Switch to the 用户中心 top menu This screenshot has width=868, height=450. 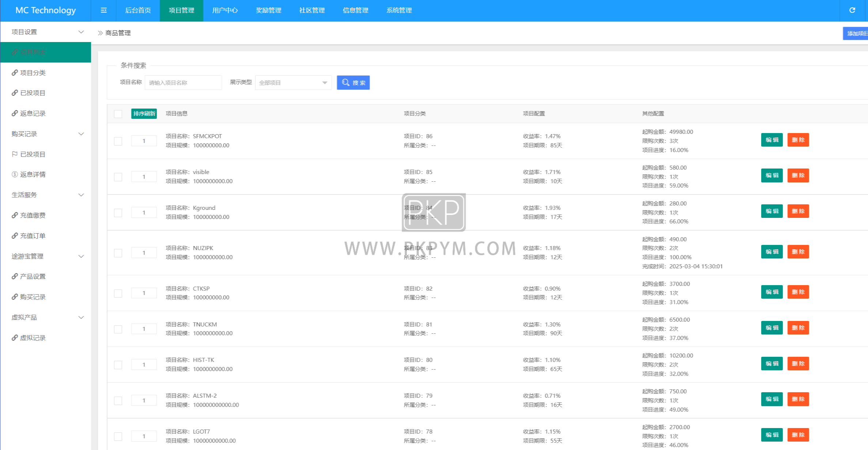225,10
